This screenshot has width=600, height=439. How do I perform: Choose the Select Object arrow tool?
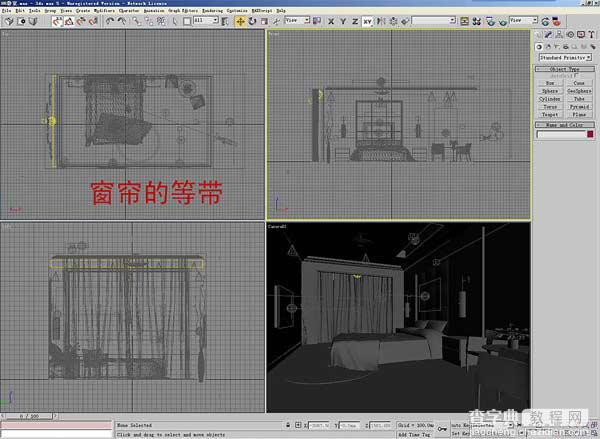pos(175,21)
